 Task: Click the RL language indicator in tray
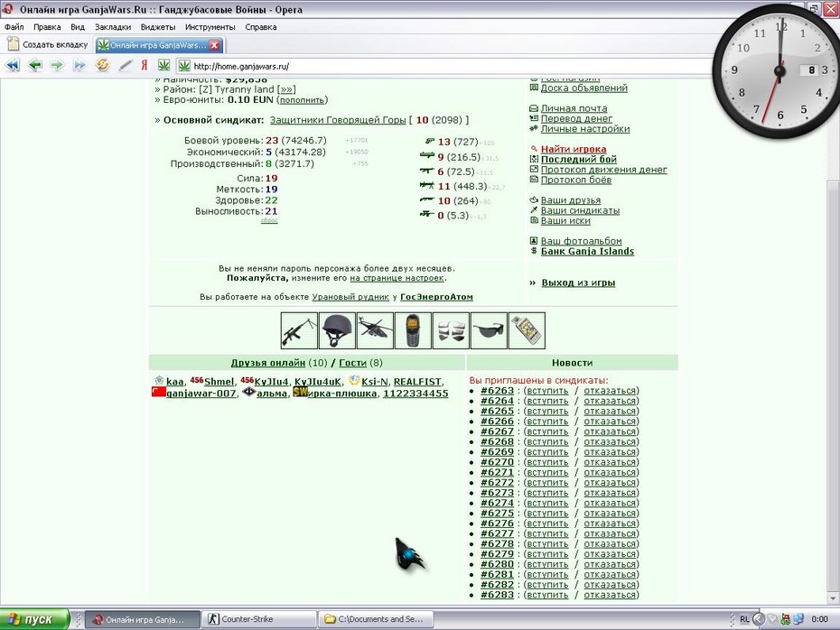(x=744, y=619)
